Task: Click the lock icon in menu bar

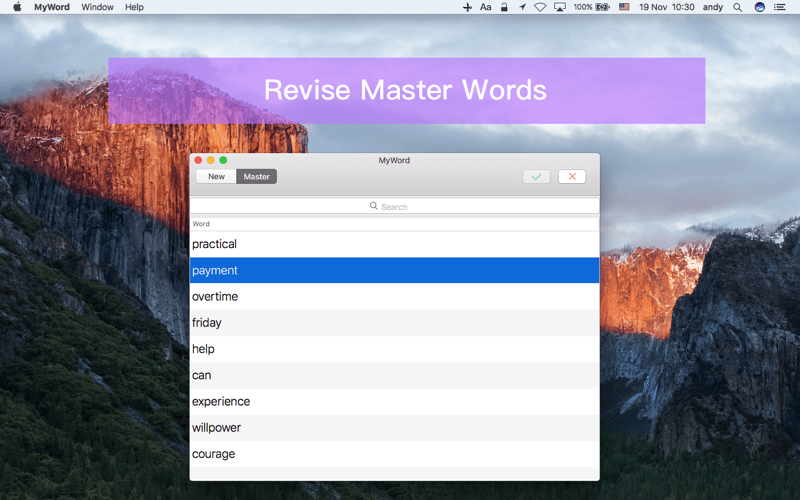Action: [x=504, y=7]
